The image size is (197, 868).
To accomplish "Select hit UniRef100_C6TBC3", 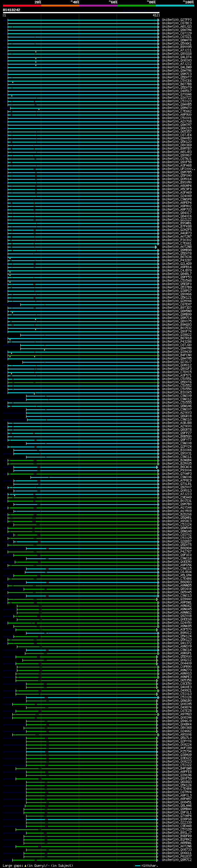I will (177, 23).
